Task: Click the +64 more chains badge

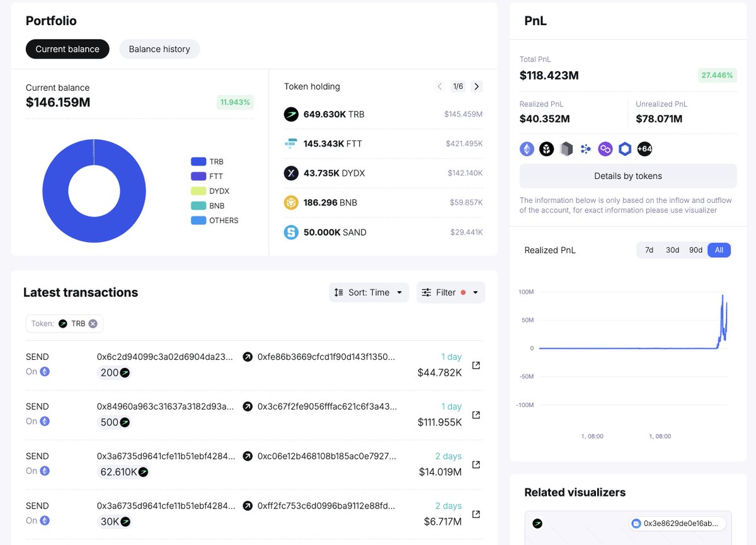Action: point(644,149)
